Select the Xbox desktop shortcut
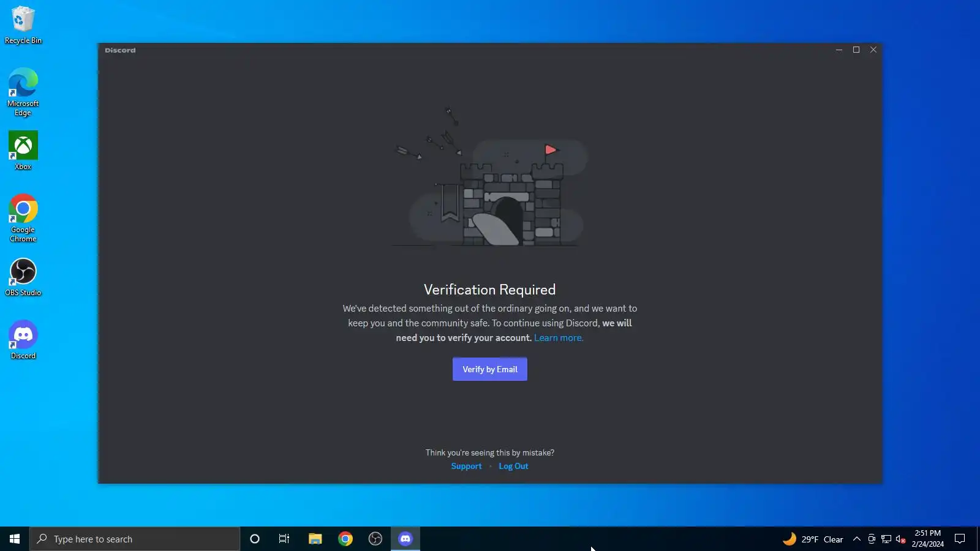Screen dimensions: 980x551 23,151
